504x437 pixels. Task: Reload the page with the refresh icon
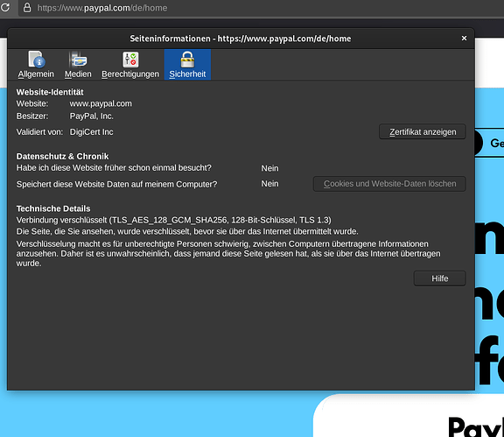click(x=5, y=7)
